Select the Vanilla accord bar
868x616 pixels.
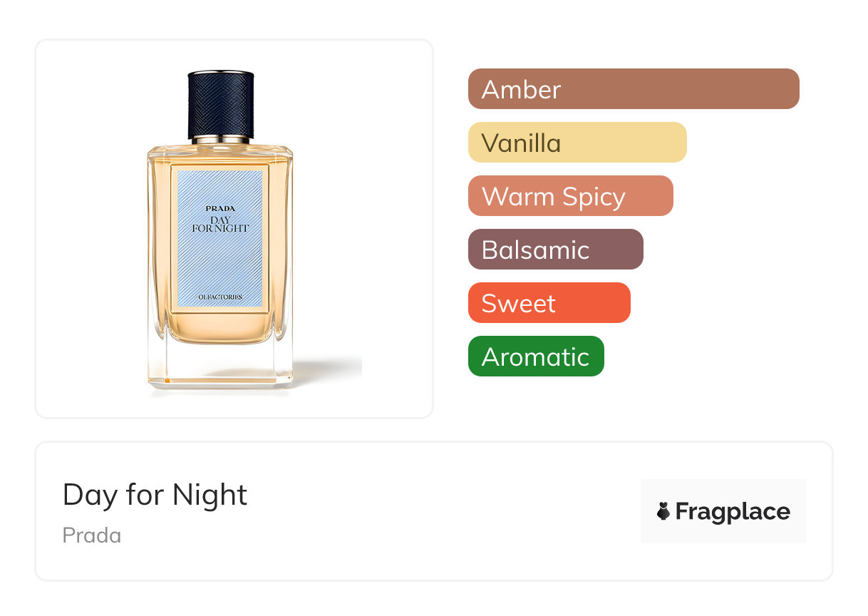(577, 143)
